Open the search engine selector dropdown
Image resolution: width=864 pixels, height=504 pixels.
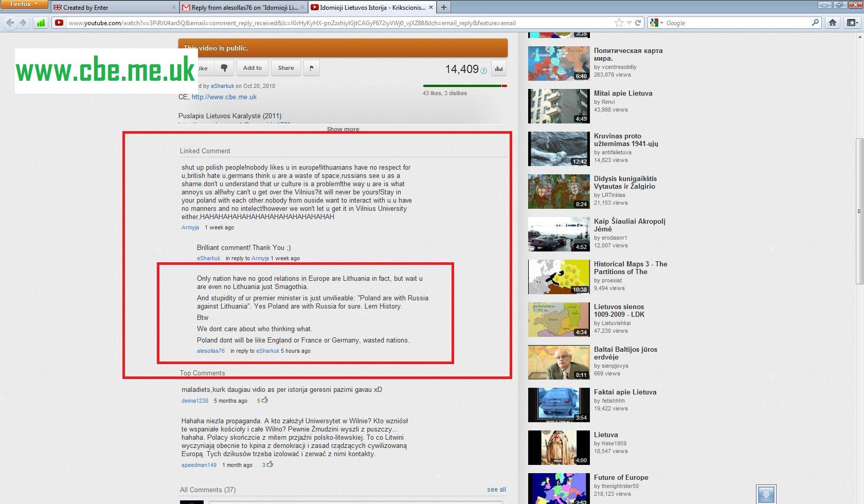coord(655,23)
